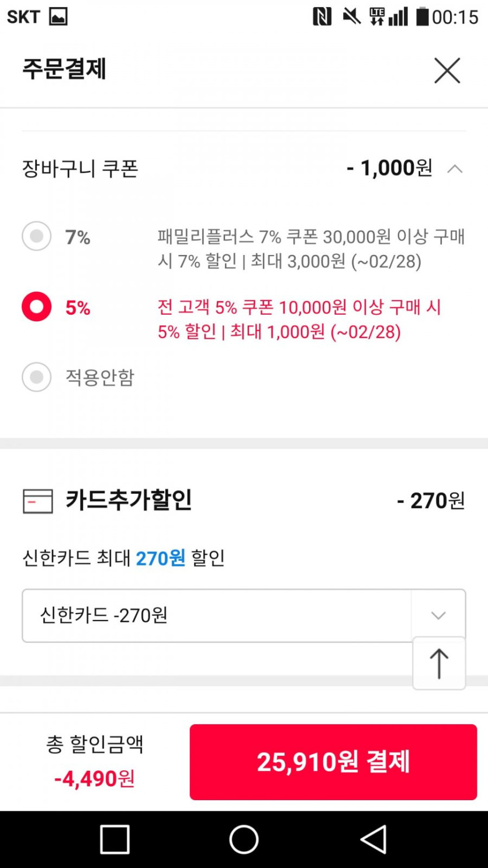Tap the Android home circle button
488x868 pixels.
pyautogui.click(x=244, y=839)
